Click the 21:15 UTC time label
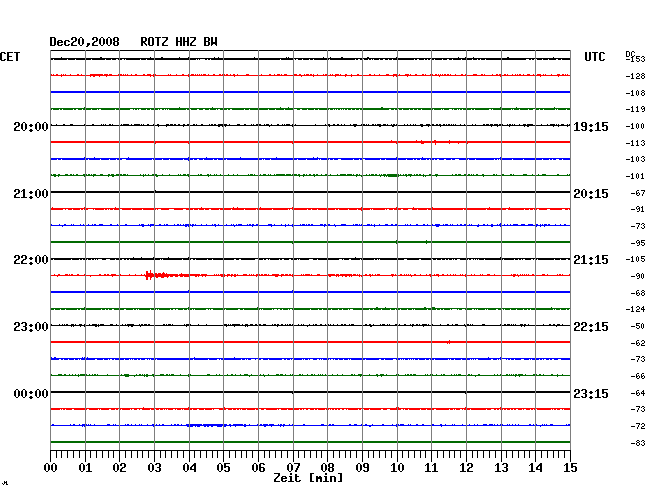650x494 pixels. pyautogui.click(x=591, y=260)
